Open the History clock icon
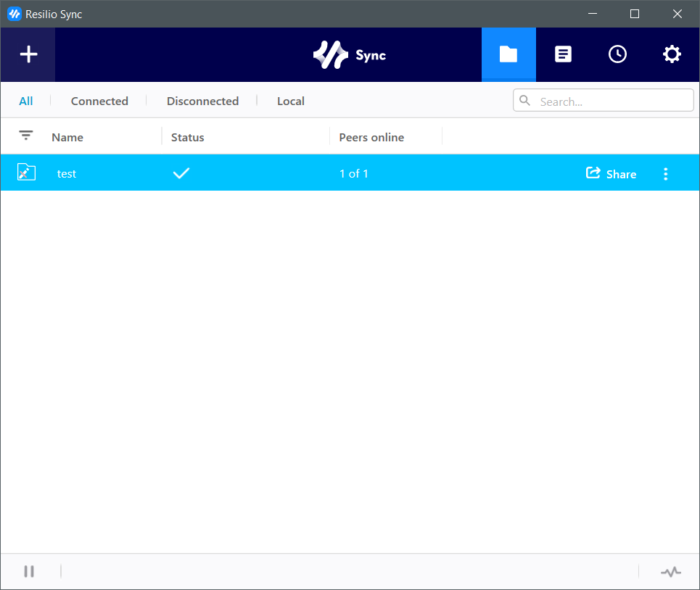 click(x=617, y=54)
